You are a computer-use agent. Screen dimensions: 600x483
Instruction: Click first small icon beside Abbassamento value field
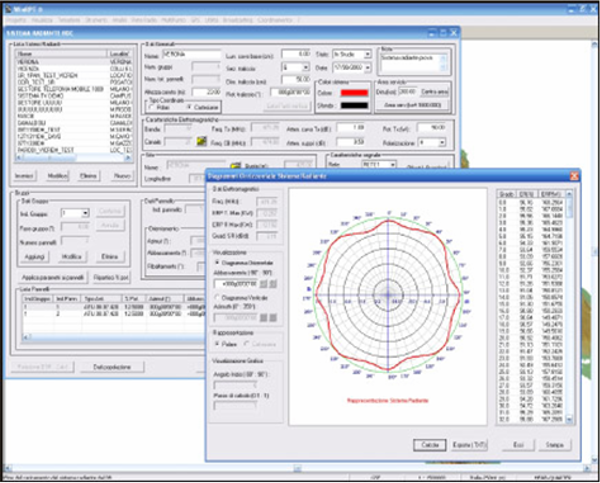pyautogui.click(x=264, y=284)
